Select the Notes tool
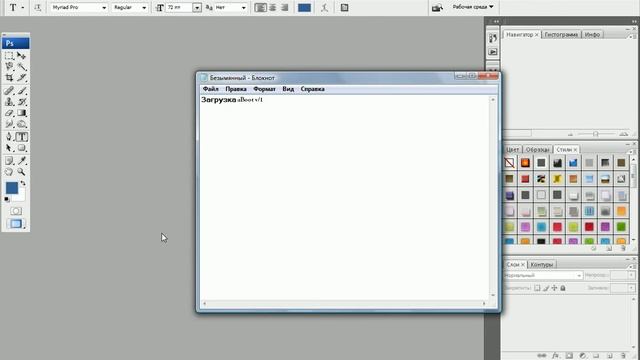The height and width of the screenshot is (360, 640). (9, 161)
